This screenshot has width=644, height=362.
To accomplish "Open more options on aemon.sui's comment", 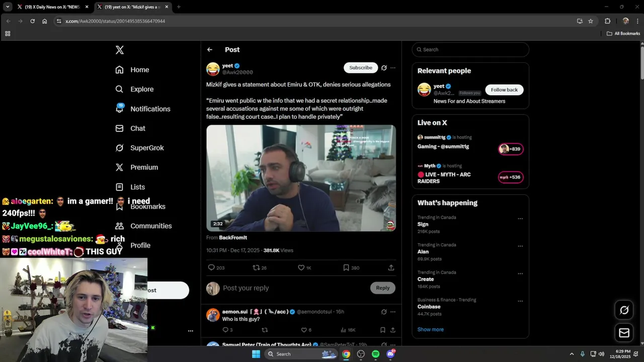I will (x=393, y=312).
